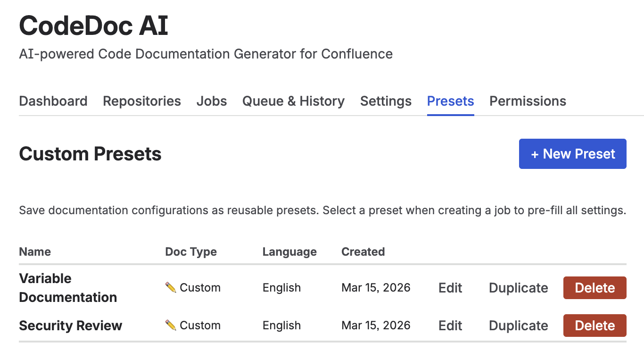Open the Jobs tab
644x351 pixels.
pyautogui.click(x=211, y=101)
